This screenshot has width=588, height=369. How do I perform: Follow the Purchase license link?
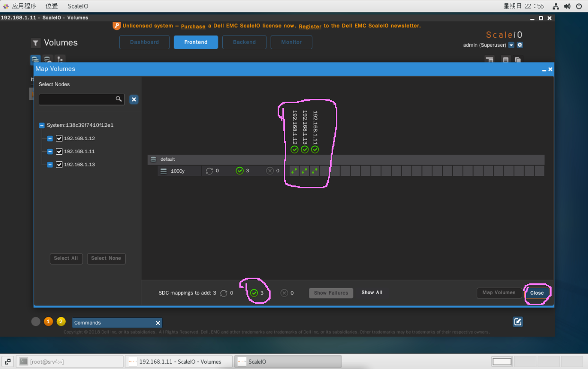pos(193,26)
